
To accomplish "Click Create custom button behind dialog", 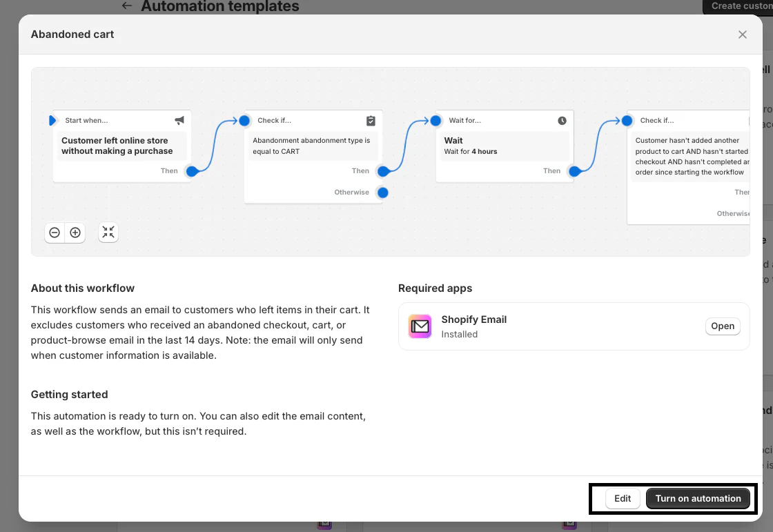I will coord(738,6).
